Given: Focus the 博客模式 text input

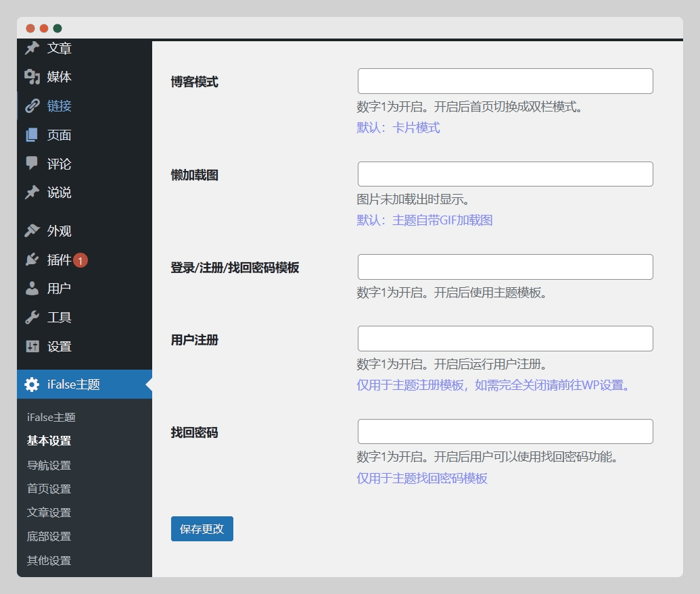Looking at the screenshot, I should pos(505,81).
